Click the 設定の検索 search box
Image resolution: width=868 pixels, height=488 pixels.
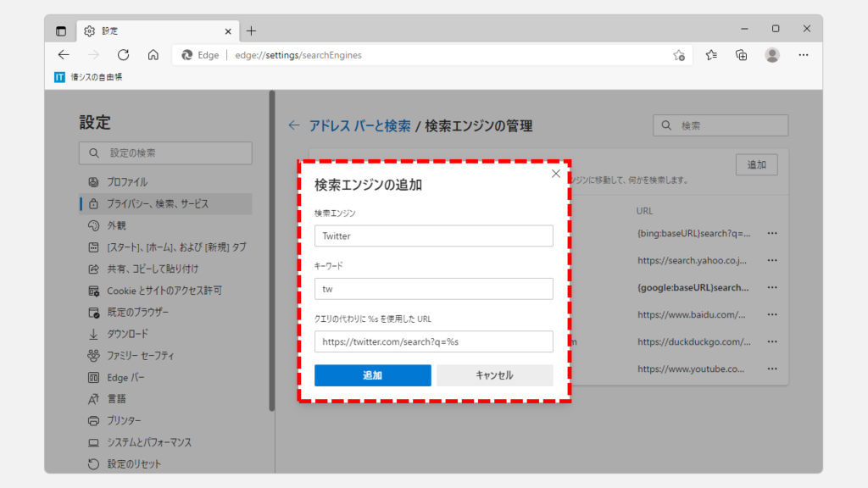point(166,153)
